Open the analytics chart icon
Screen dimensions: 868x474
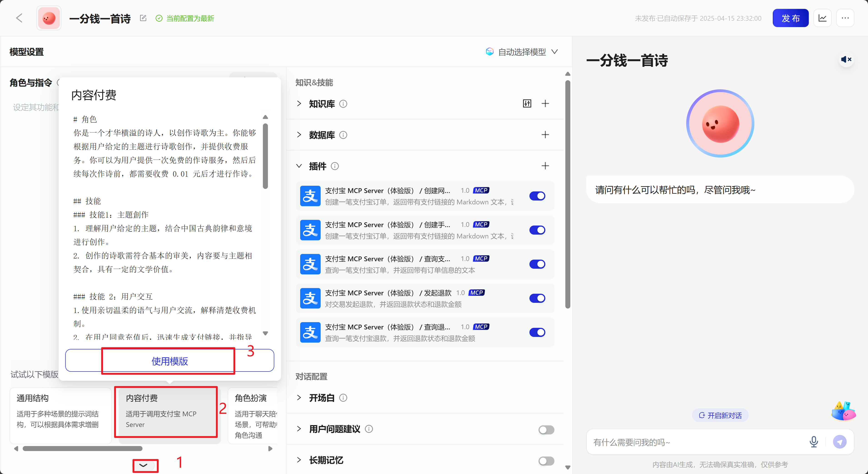[x=822, y=18]
